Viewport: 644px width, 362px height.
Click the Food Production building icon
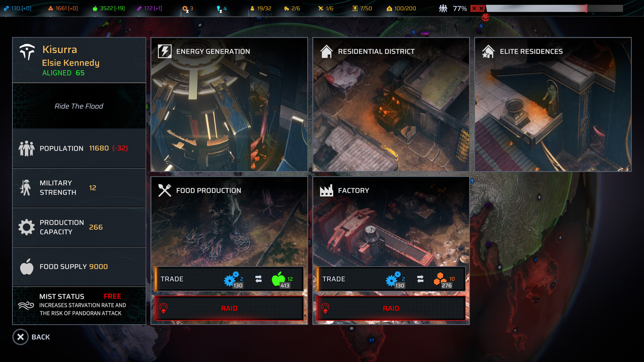coord(164,190)
